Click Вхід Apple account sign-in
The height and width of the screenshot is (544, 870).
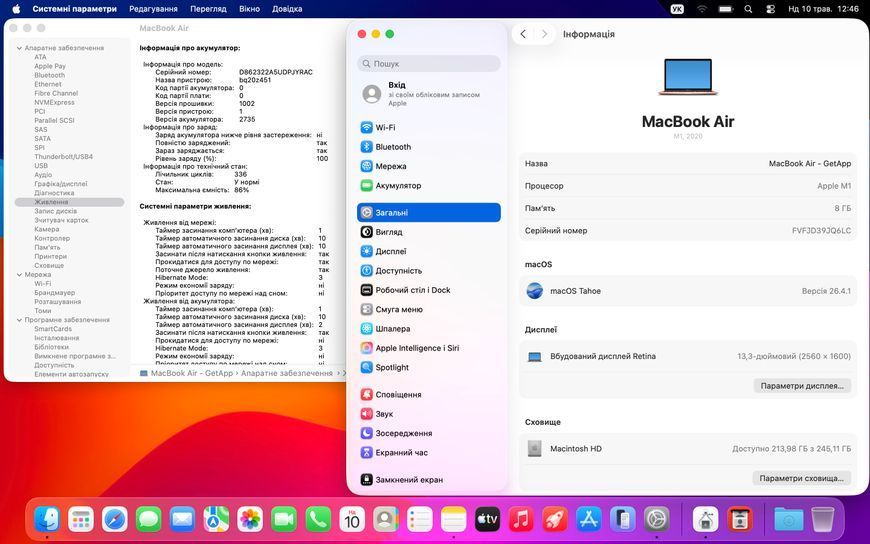tap(428, 94)
